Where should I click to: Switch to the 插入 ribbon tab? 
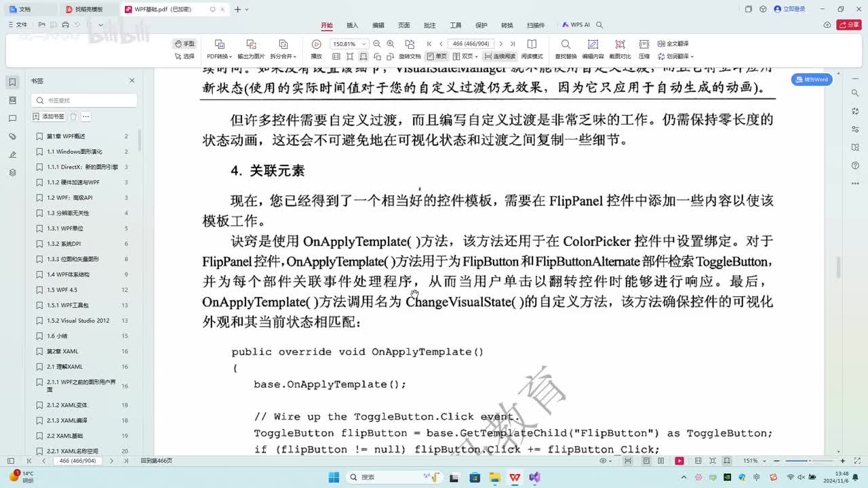pos(353,25)
